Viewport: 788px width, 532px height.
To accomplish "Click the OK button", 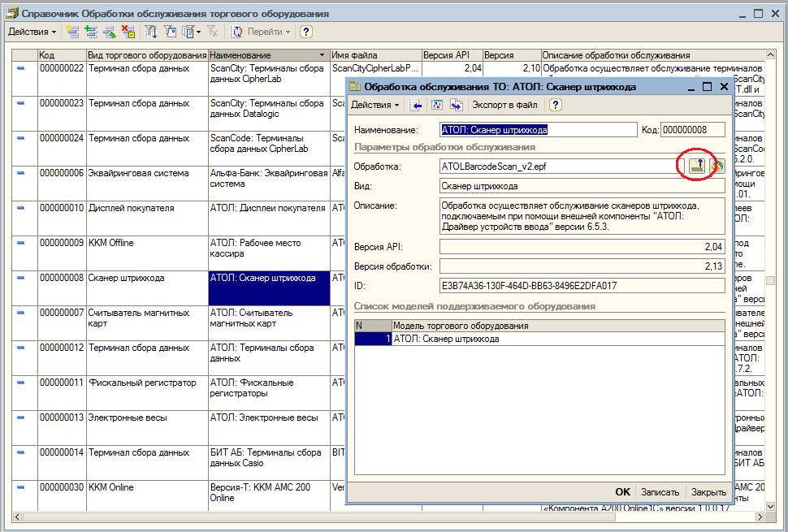I will point(622,492).
